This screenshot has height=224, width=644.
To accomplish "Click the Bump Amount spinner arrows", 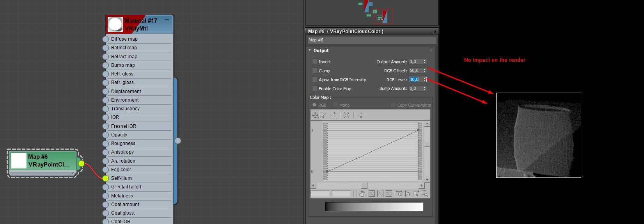I will point(425,89).
